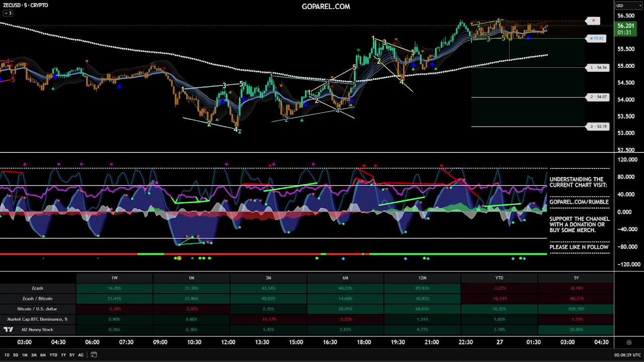Select the 1Y time range

(x=63, y=355)
